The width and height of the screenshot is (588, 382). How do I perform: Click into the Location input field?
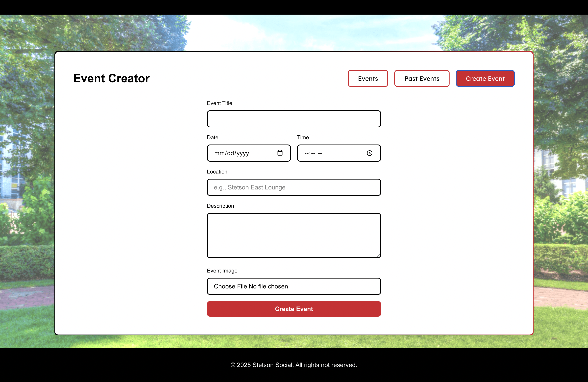click(294, 187)
